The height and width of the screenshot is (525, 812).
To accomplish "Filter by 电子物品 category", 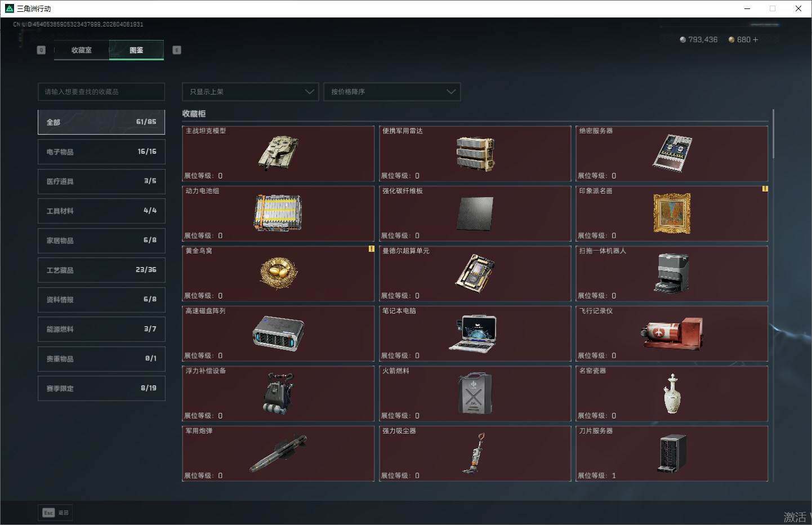I will [101, 152].
